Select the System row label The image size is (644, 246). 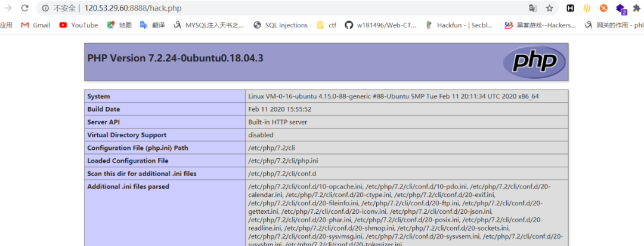[98, 96]
